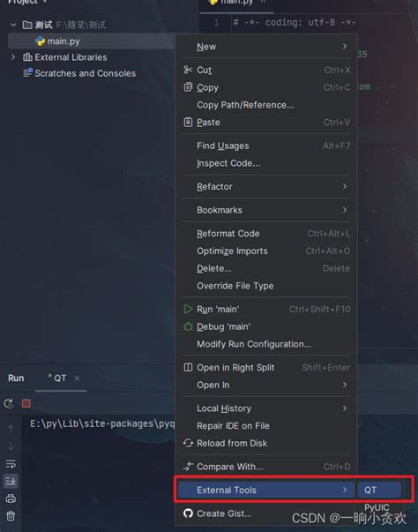Expand External Libraries tree node
The height and width of the screenshot is (532, 418).
[x=13, y=57]
